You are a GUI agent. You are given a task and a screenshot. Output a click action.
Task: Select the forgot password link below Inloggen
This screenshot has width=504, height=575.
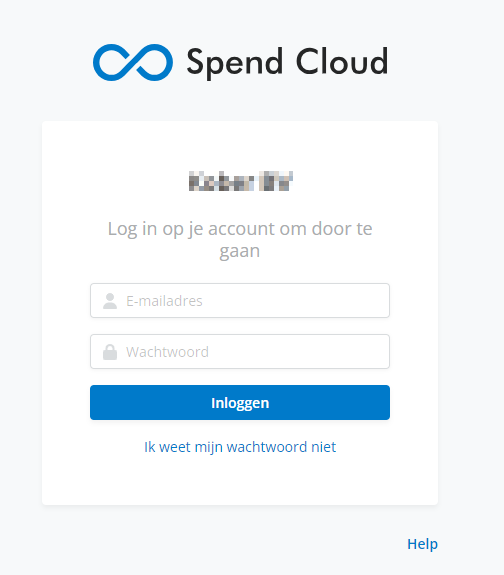[x=240, y=447]
